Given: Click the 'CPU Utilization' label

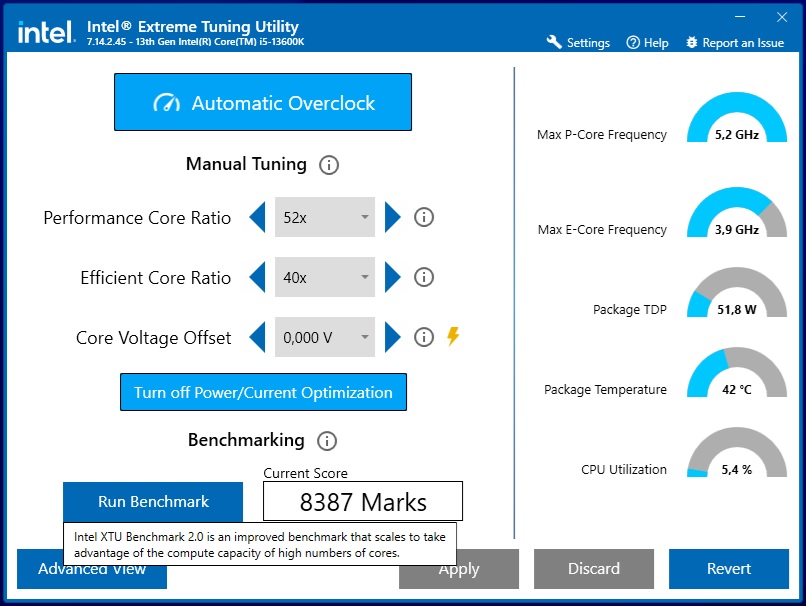Looking at the screenshot, I should point(624,469).
